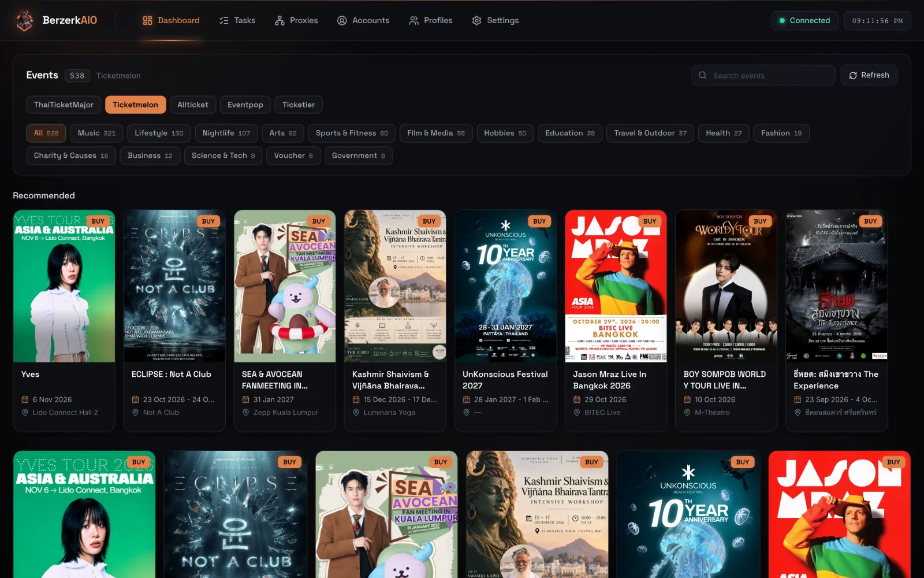Screen dimensions: 924x578
Task: Click BUY on Jason Mraz card
Action: (650, 221)
